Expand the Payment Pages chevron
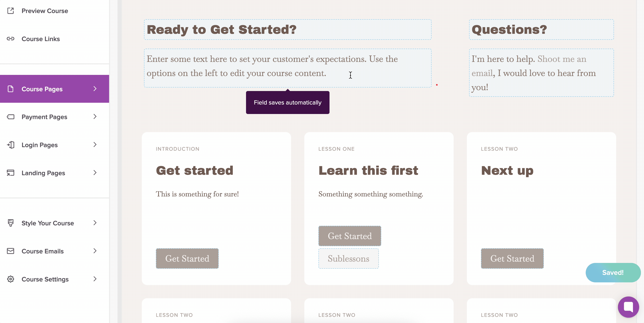The image size is (644, 323). tap(95, 117)
